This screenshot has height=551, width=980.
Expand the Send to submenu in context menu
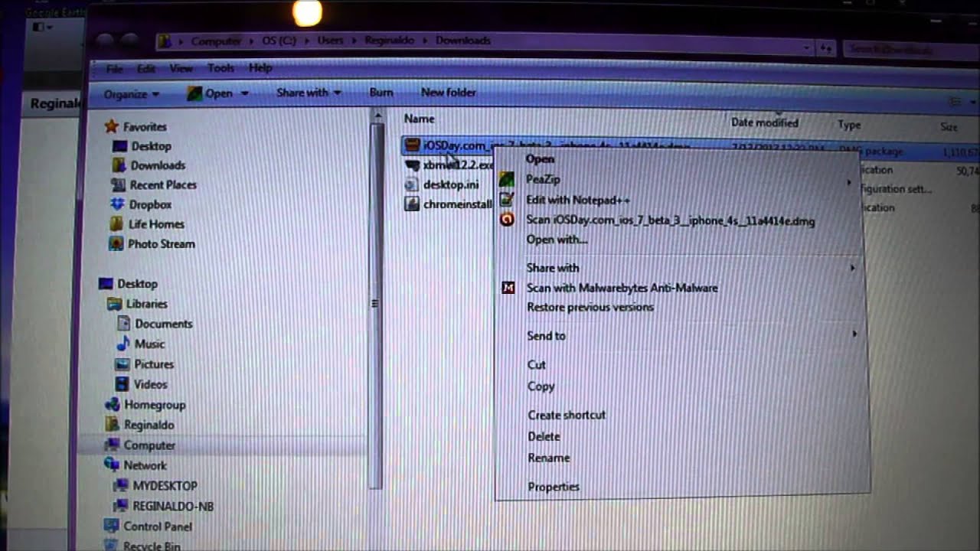(x=854, y=334)
